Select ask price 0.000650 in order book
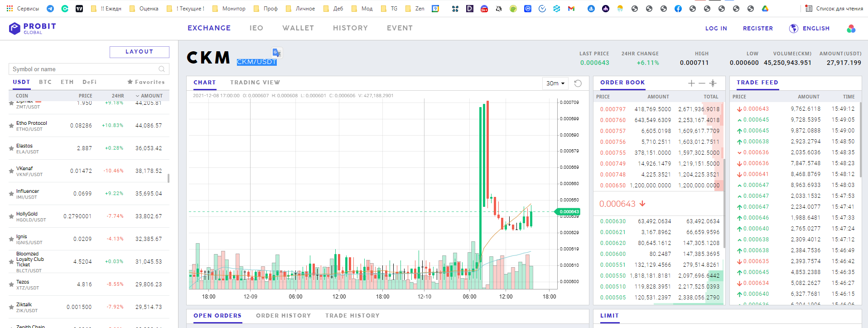Viewport: 868px width, 328px height. click(x=612, y=186)
